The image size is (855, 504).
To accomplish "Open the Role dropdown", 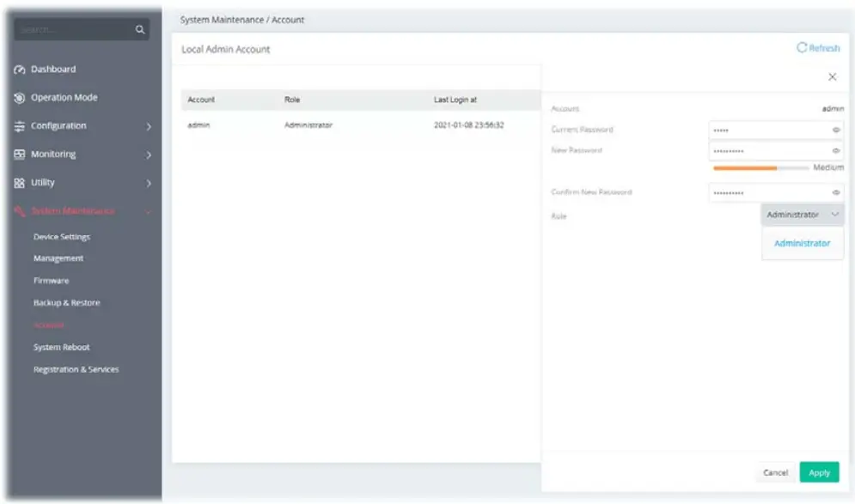I will (801, 212).
